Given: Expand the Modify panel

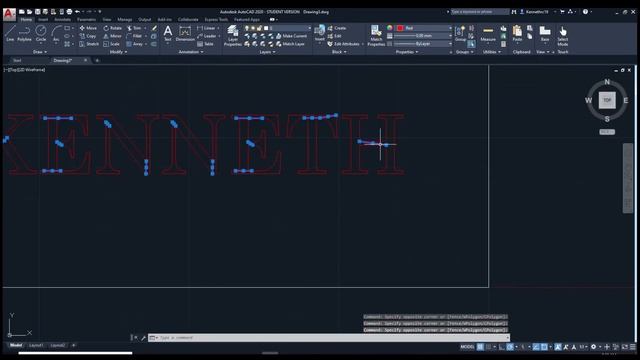Looking at the screenshot, I should (118, 52).
